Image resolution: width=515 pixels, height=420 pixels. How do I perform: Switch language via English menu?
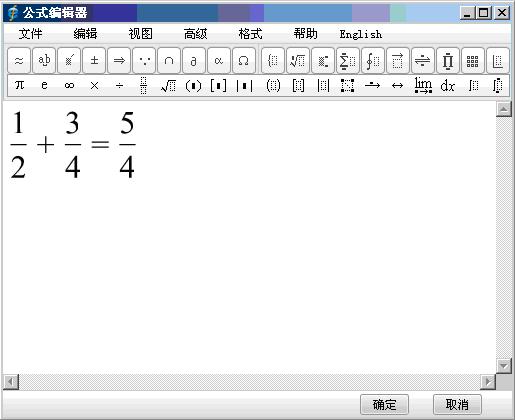361,34
